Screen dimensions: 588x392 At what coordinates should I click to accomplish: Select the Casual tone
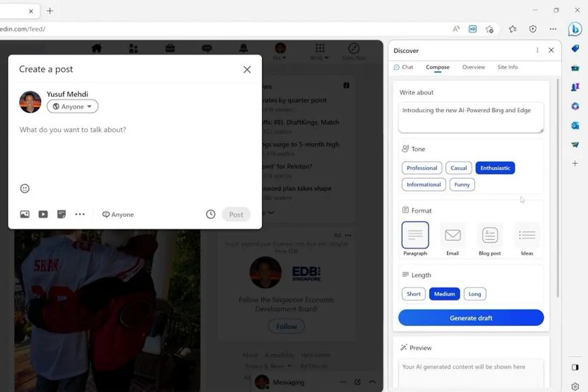click(x=459, y=168)
